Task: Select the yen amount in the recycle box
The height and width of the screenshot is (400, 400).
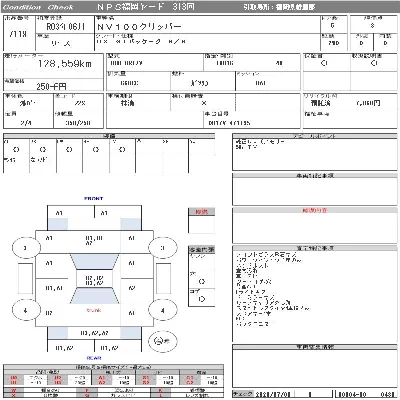Action: pyautogui.click(x=368, y=103)
